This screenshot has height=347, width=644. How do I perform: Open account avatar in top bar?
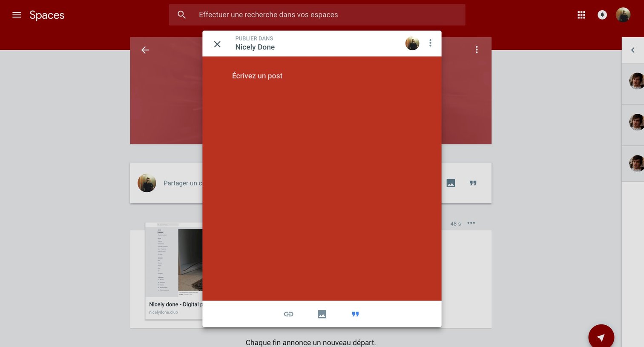click(623, 15)
